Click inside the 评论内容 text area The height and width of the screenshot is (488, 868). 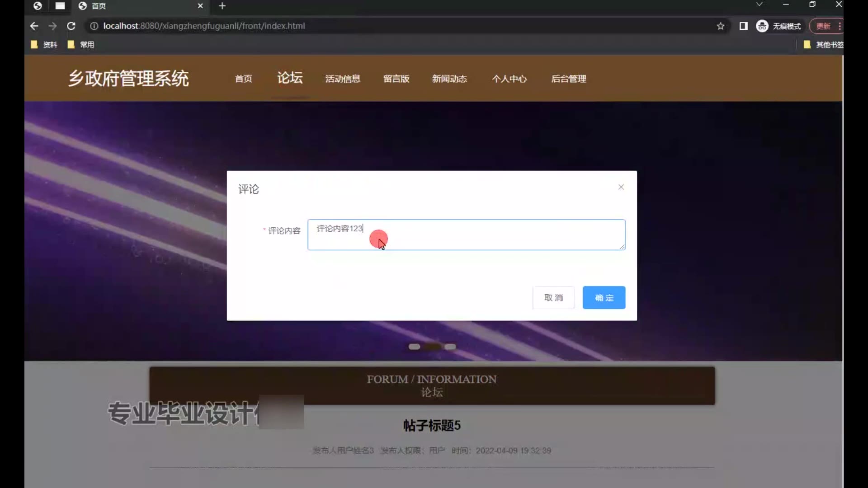pos(466,235)
